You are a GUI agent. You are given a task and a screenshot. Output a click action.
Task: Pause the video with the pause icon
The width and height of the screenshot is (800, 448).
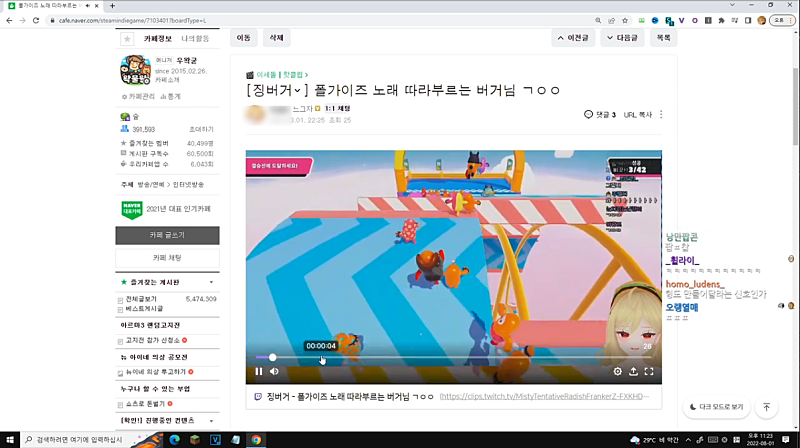259,372
